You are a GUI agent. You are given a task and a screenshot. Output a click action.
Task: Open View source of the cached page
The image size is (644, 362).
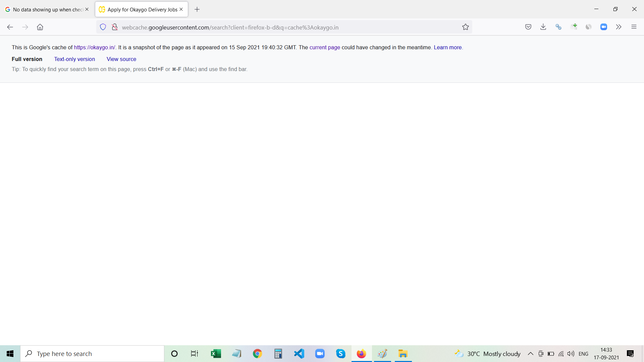[x=121, y=59]
